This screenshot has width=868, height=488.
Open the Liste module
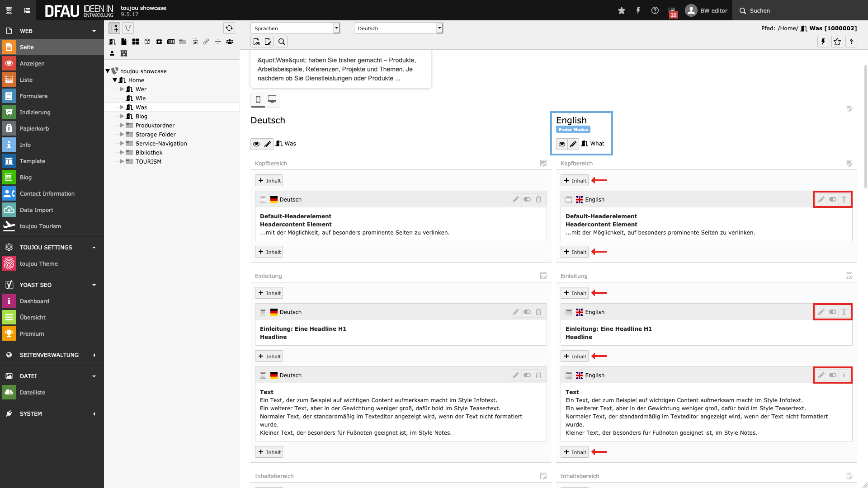(26, 80)
